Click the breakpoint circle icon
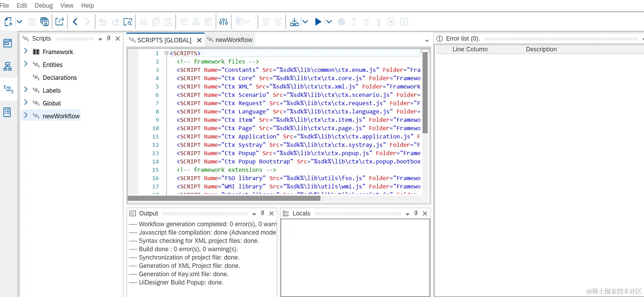 tap(341, 22)
